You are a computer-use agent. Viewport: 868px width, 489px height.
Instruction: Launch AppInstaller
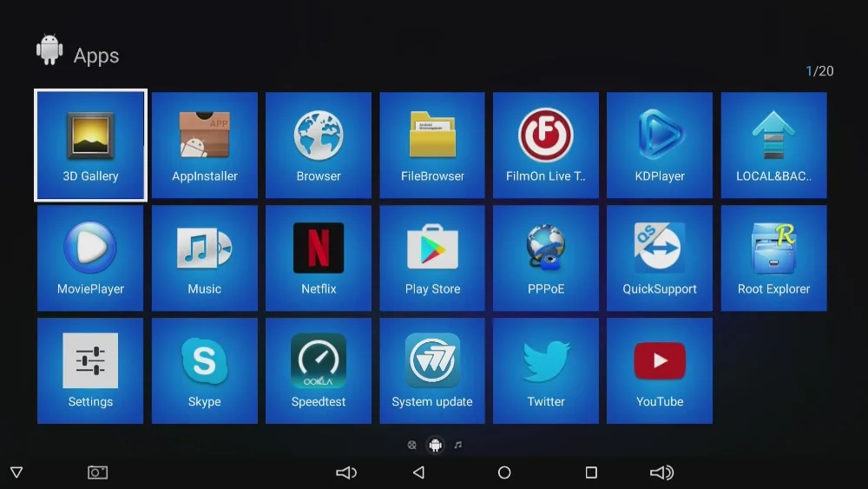click(x=204, y=145)
